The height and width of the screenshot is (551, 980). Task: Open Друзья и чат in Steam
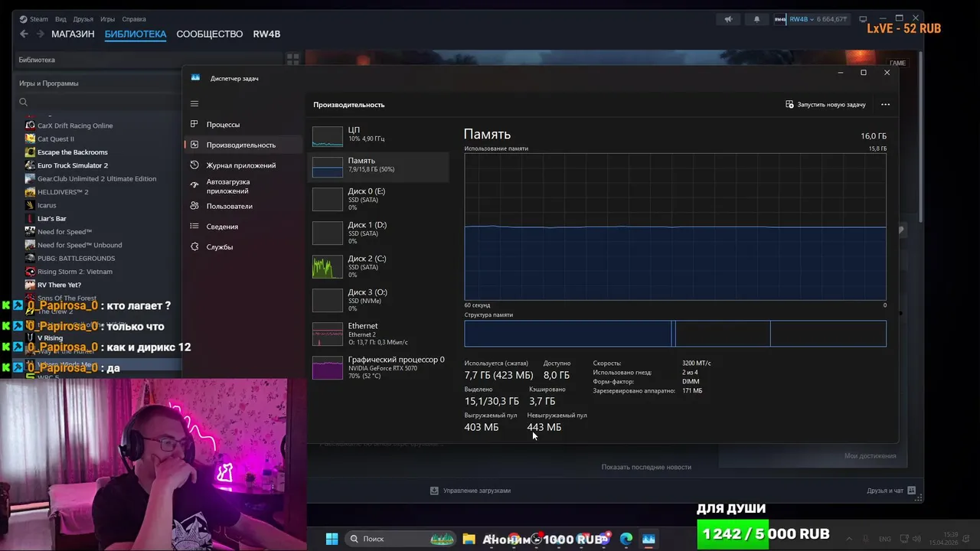point(890,491)
